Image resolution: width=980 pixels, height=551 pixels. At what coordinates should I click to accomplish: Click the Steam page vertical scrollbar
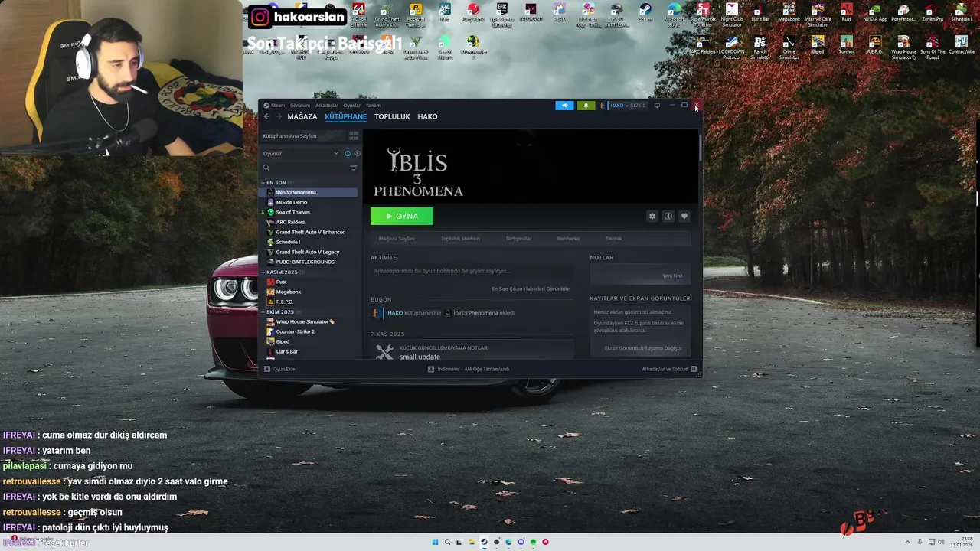(700, 147)
